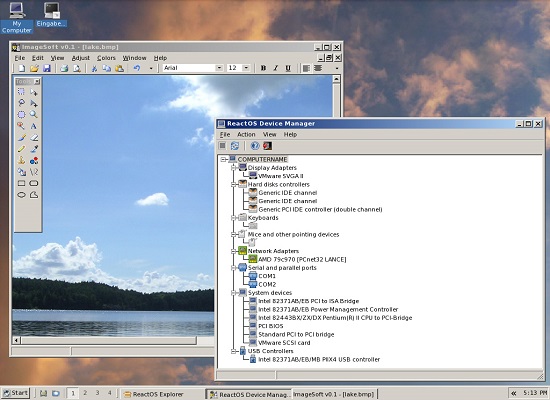
Task: Open print preview in ImageSoft toolbar
Action: point(76,68)
